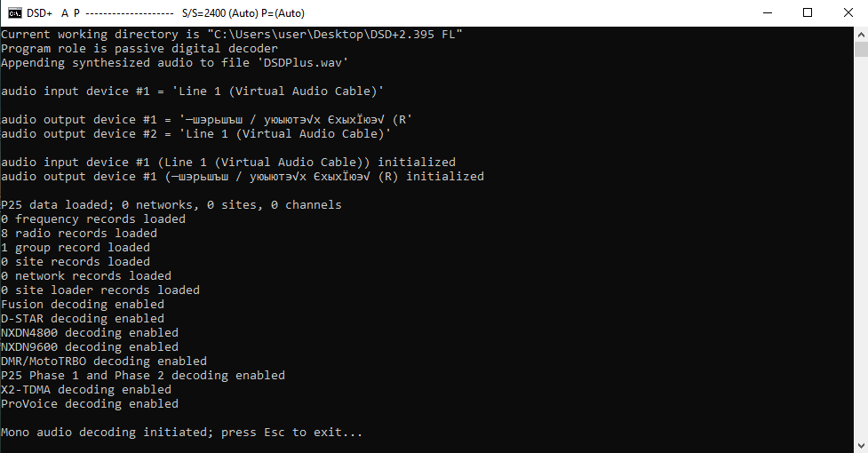The width and height of the screenshot is (868, 453).
Task: Click the 'ProVoice decoding enabled' line
Action: [x=90, y=404]
